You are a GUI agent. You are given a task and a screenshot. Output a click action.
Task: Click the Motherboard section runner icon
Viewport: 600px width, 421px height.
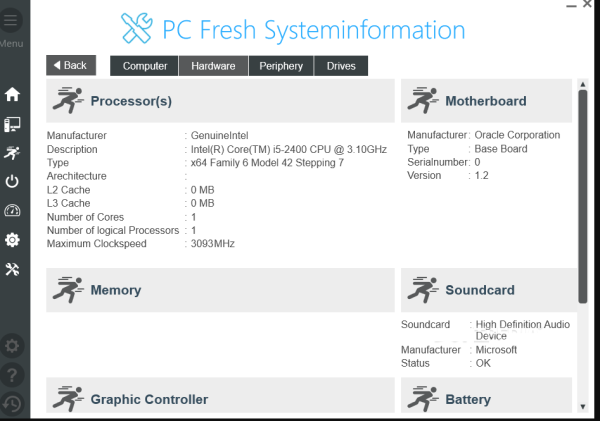pyautogui.click(x=423, y=100)
